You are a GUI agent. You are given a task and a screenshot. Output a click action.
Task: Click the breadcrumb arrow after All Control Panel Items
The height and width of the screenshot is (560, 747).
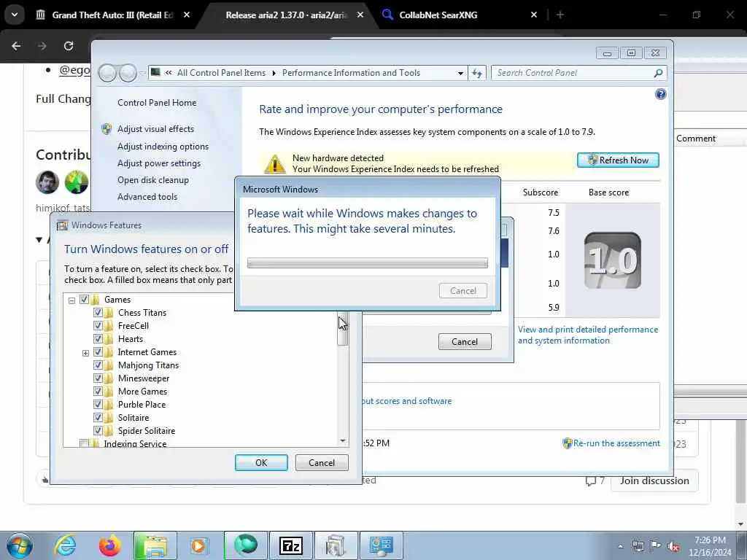274,74
